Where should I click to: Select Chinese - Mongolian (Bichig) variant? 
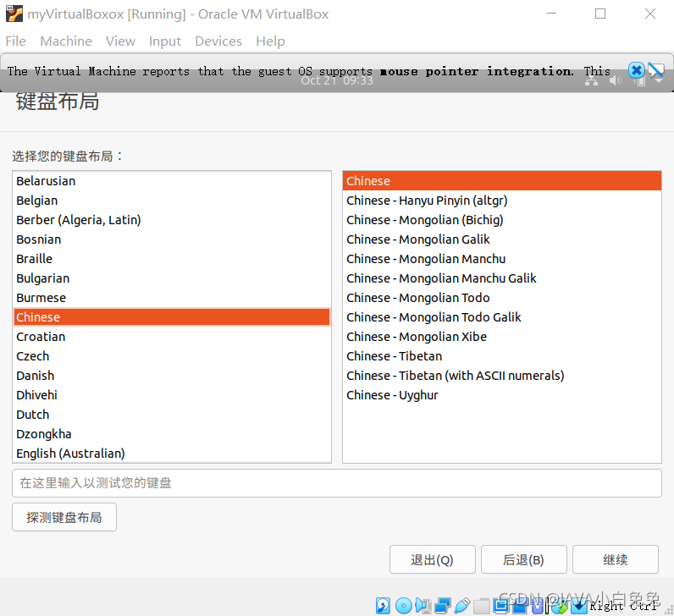tap(502, 220)
